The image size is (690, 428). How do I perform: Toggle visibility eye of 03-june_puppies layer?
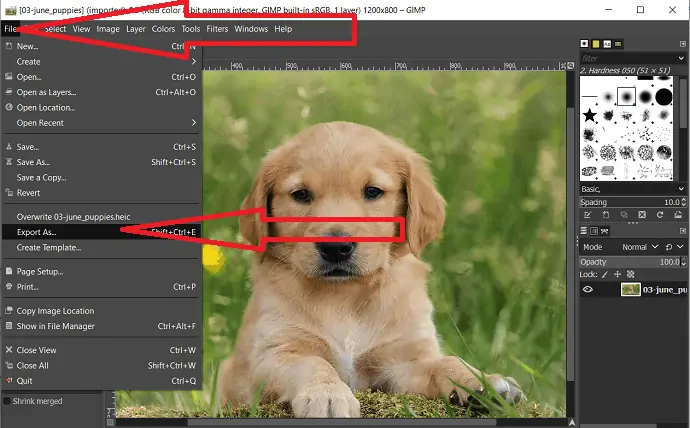(x=590, y=290)
